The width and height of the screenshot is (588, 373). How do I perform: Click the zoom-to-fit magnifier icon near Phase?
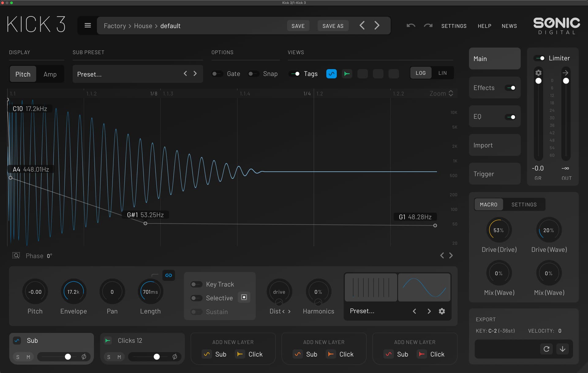click(16, 255)
